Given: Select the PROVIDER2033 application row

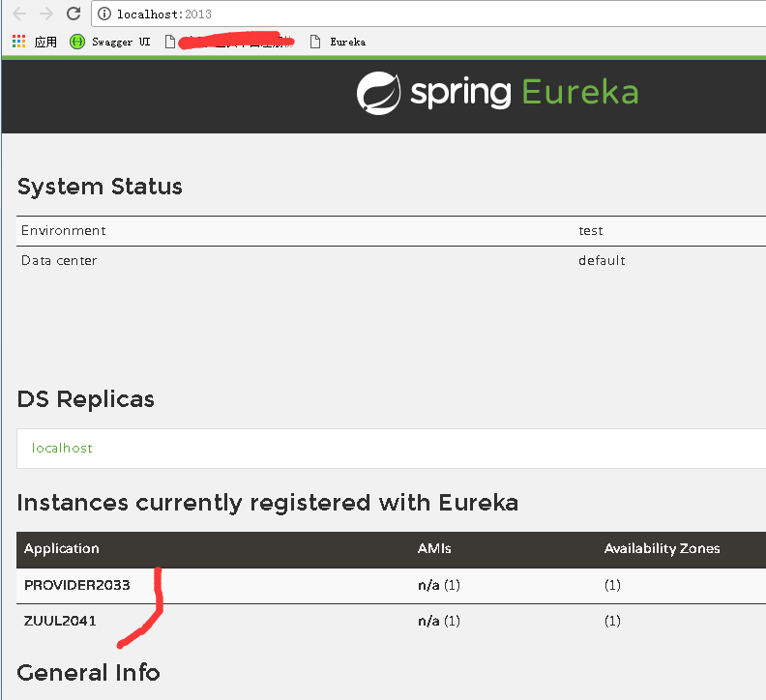Looking at the screenshot, I should pyautogui.click(x=77, y=585).
